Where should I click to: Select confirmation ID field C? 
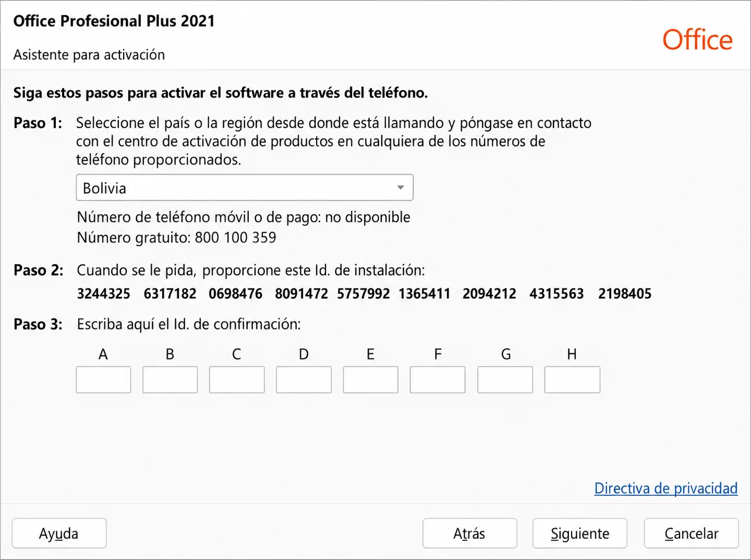[x=237, y=380]
